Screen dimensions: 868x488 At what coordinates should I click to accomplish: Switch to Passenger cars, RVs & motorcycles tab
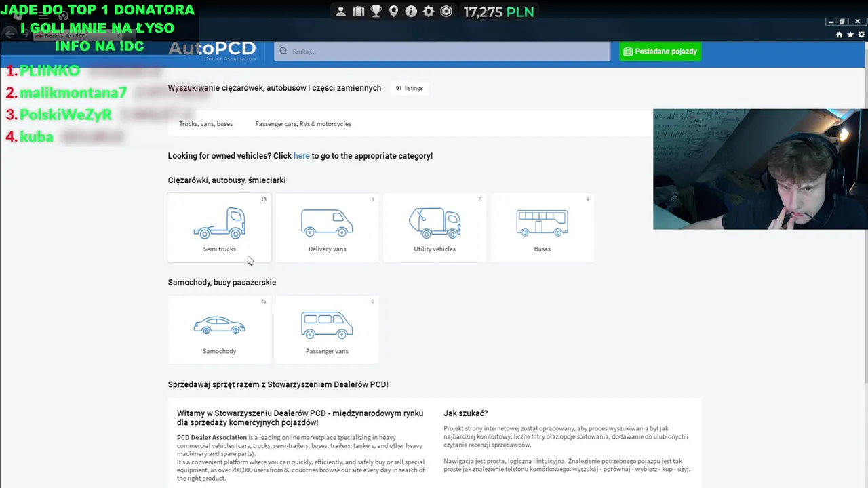(x=303, y=124)
